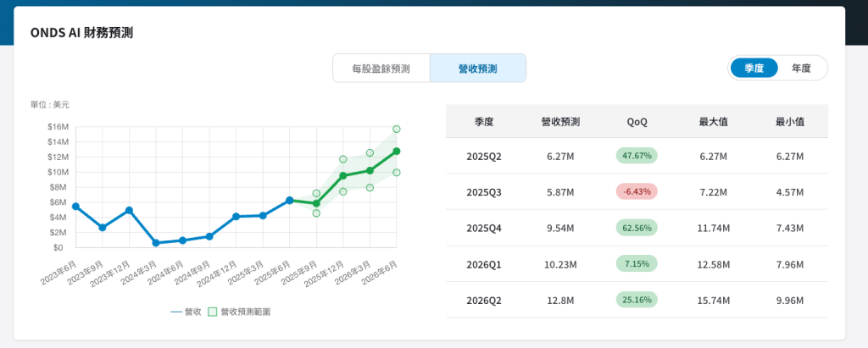The image size is (868, 348).
Task: Click the red -6.43% QoQ badge
Action: (637, 191)
